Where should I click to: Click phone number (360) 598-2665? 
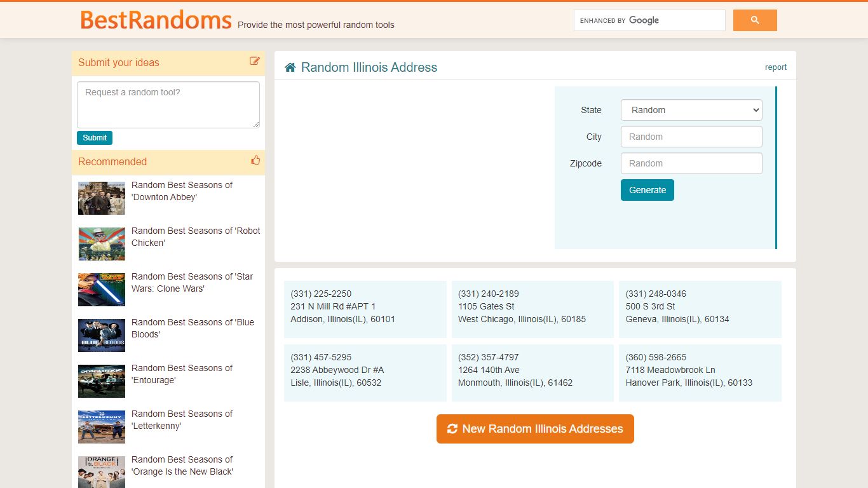click(x=656, y=357)
